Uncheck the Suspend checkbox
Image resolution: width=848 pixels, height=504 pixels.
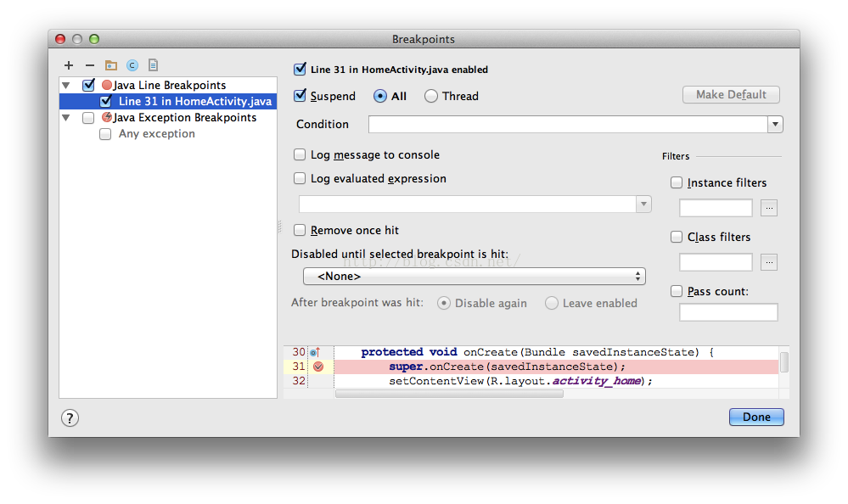(300, 96)
